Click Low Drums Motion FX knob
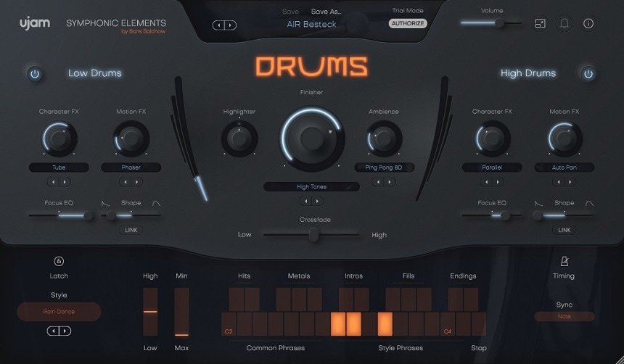624x364 pixels. pos(131,138)
